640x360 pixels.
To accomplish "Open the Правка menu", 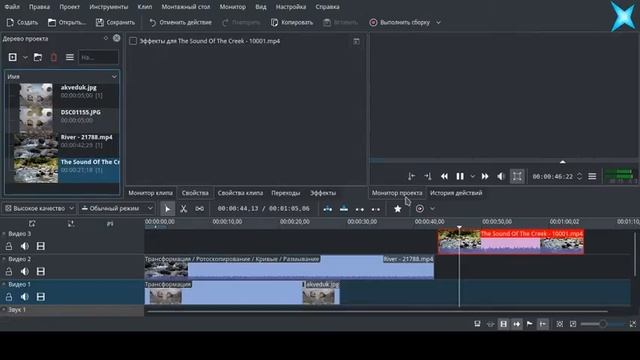I will [x=40, y=7].
